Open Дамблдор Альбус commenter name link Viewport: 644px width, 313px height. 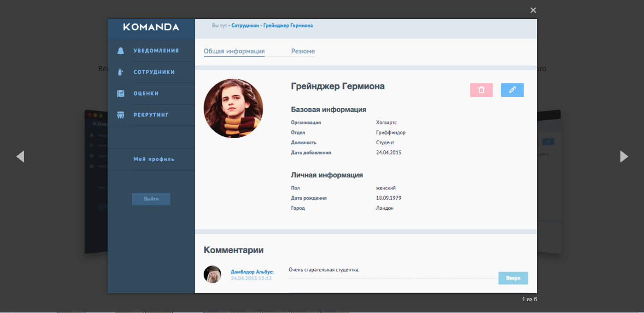(251, 271)
